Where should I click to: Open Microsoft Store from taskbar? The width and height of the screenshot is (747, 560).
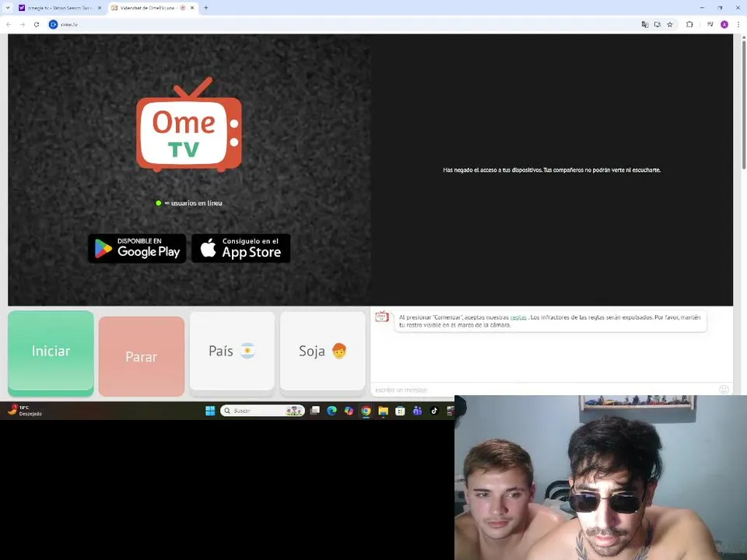pos(400,411)
